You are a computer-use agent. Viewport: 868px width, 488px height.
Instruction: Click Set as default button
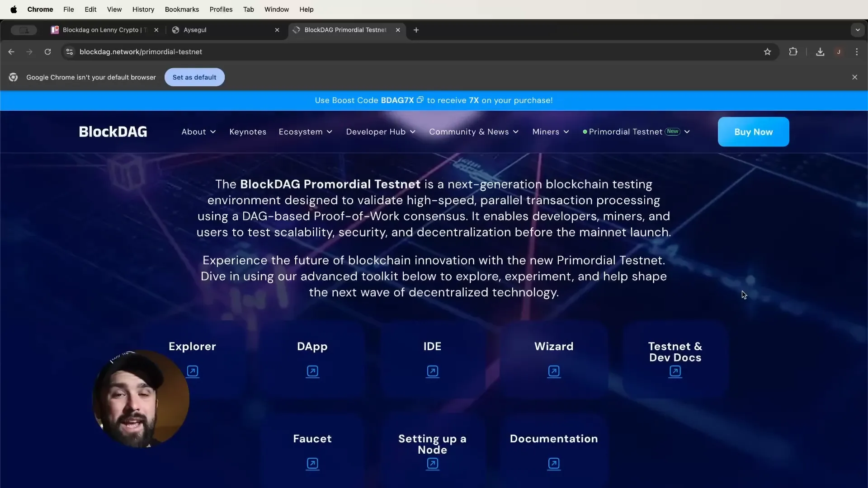point(194,77)
